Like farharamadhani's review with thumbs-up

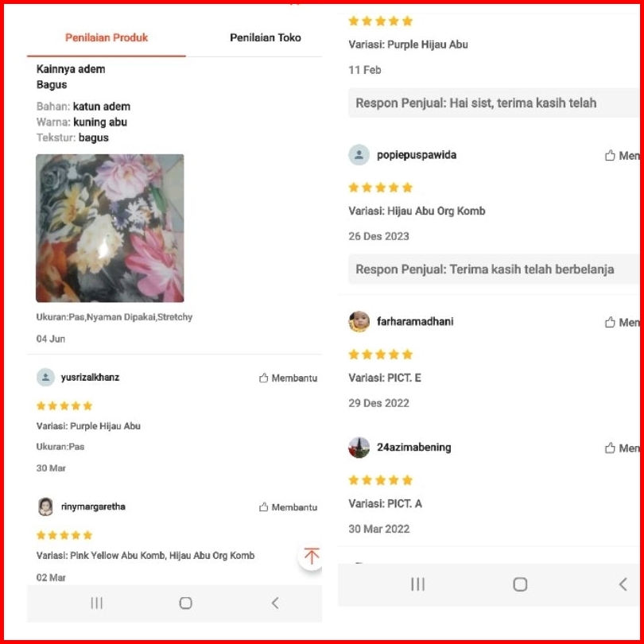[622, 323]
